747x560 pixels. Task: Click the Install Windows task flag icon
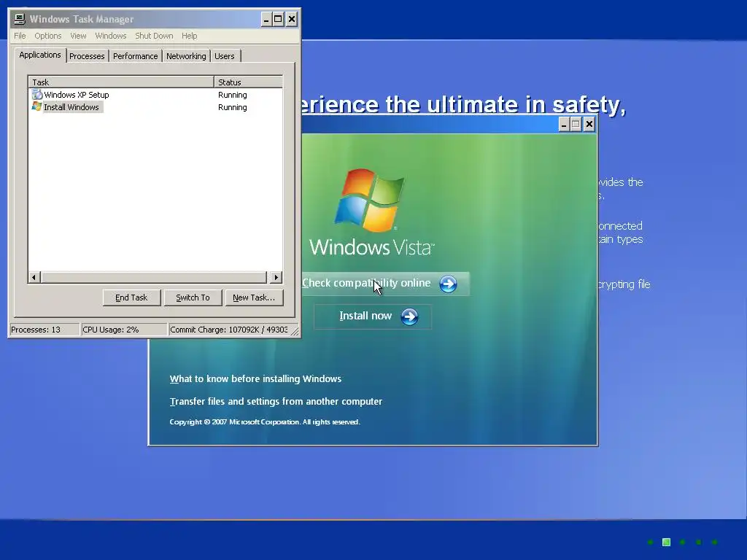36,106
